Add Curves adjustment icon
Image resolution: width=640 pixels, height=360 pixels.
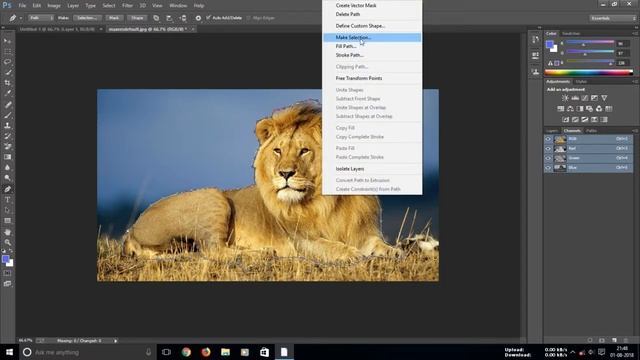coord(585,98)
